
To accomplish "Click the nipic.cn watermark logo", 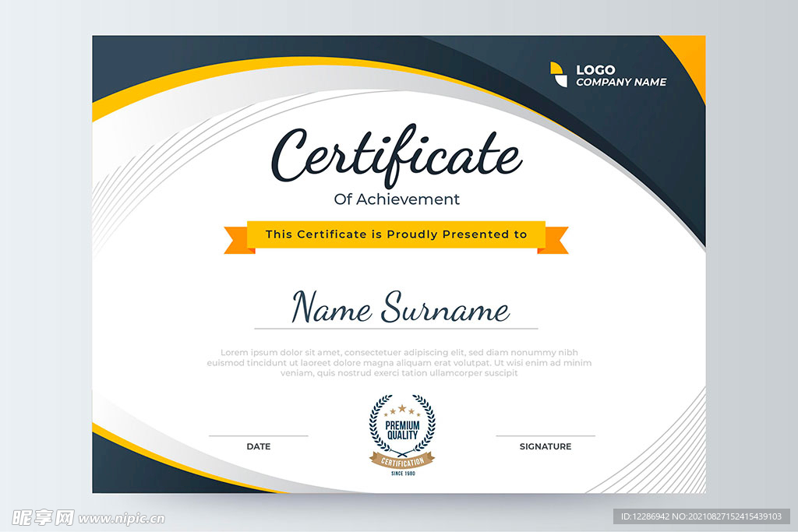I will [43, 518].
